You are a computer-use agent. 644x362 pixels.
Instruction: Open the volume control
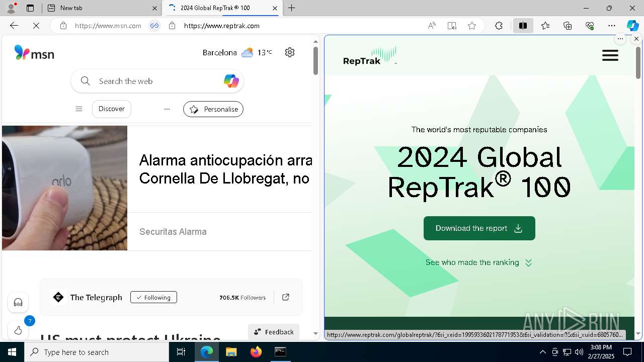[579, 352]
